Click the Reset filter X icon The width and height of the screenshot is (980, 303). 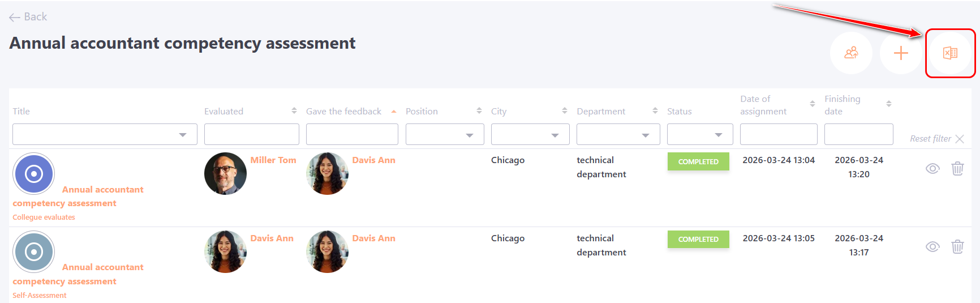(959, 139)
